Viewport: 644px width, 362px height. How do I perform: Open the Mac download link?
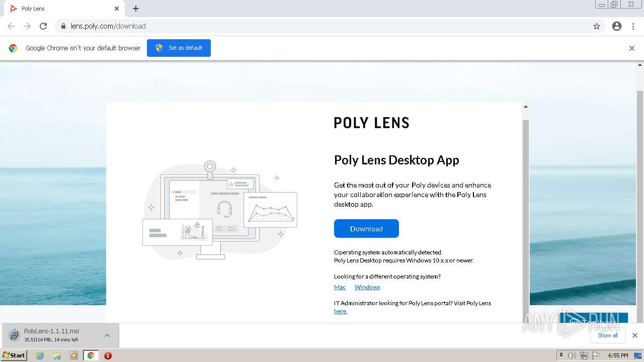coord(340,287)
